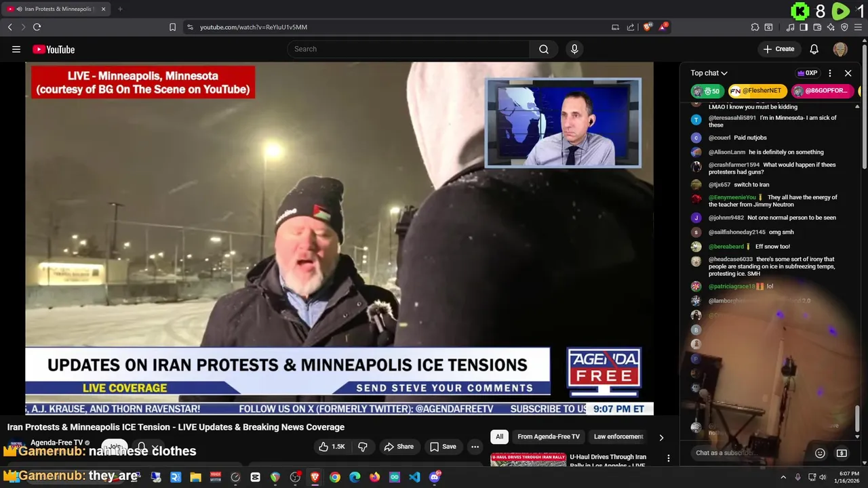Open the browser extensions puzzle icon
The width and height of the screenshot is (868, 488).
[x=755, y=27]
